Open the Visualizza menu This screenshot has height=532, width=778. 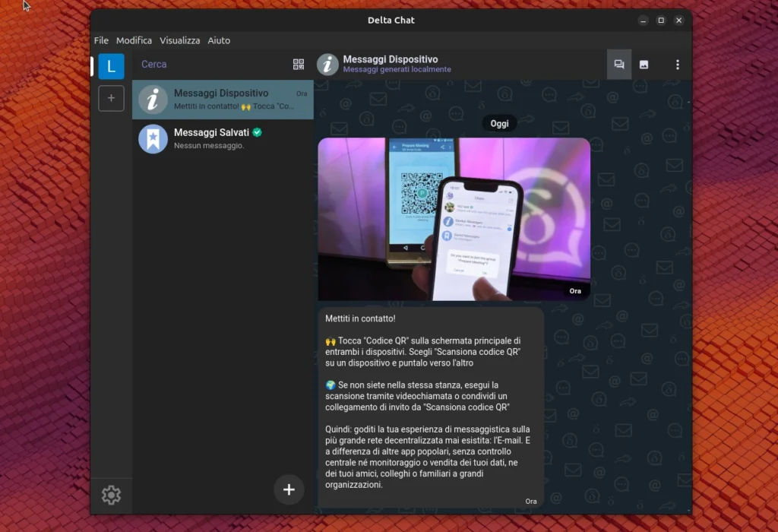179,40
